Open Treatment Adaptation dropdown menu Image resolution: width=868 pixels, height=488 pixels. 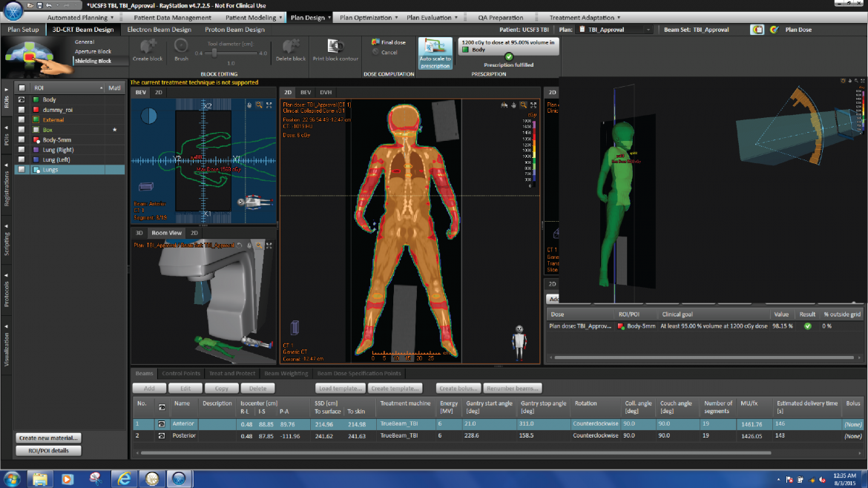coord(585,18)
